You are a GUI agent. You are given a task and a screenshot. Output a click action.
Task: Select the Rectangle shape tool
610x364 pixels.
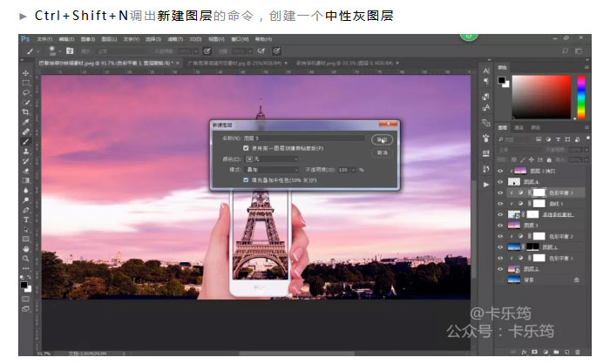26,239
